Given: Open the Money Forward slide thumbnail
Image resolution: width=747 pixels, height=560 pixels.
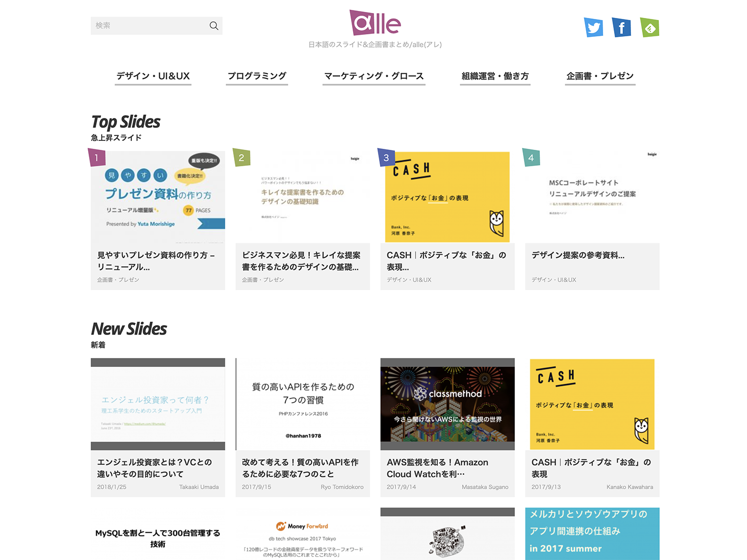Looking at the screenshot, I should point(303,534).
